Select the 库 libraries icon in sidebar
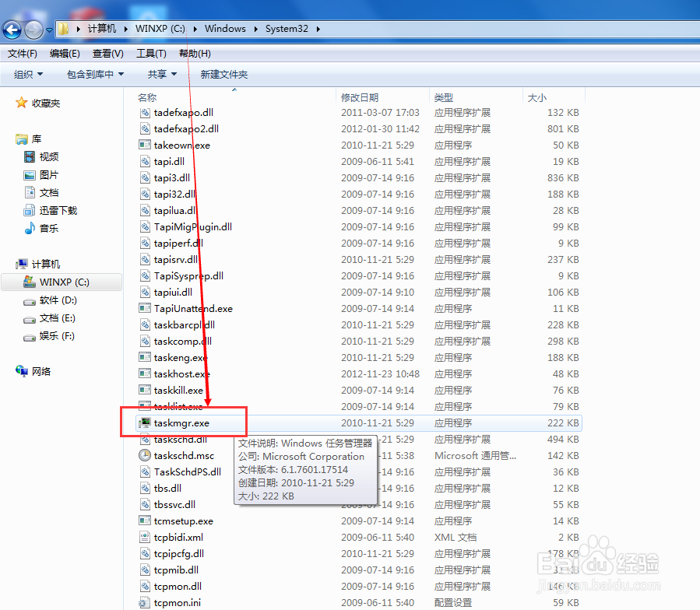Viewport: 700px width, 610px height. point(22,139)
